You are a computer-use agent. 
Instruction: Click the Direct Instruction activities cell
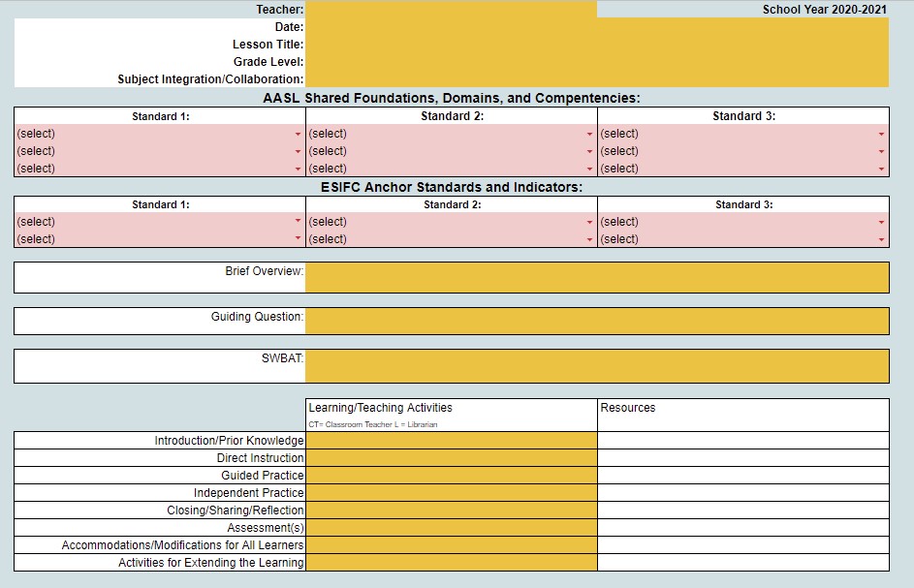tap(451, 458)
